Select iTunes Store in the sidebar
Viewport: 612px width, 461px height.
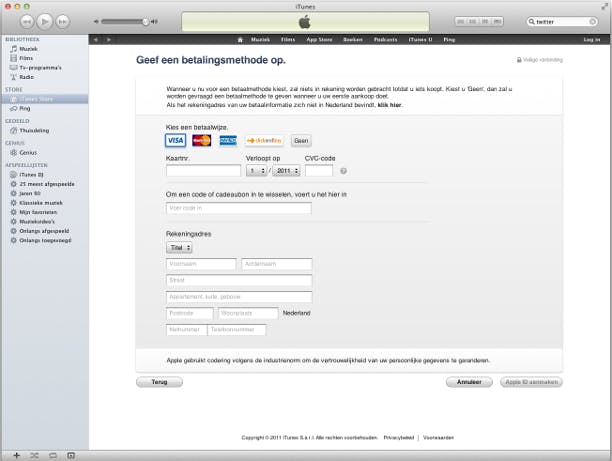(44, 99)
